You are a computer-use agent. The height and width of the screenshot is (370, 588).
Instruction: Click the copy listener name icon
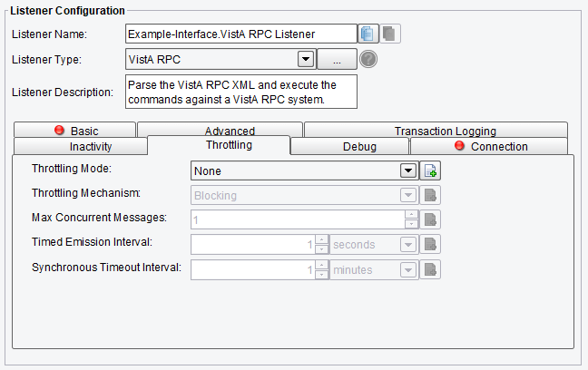[367, 34]
